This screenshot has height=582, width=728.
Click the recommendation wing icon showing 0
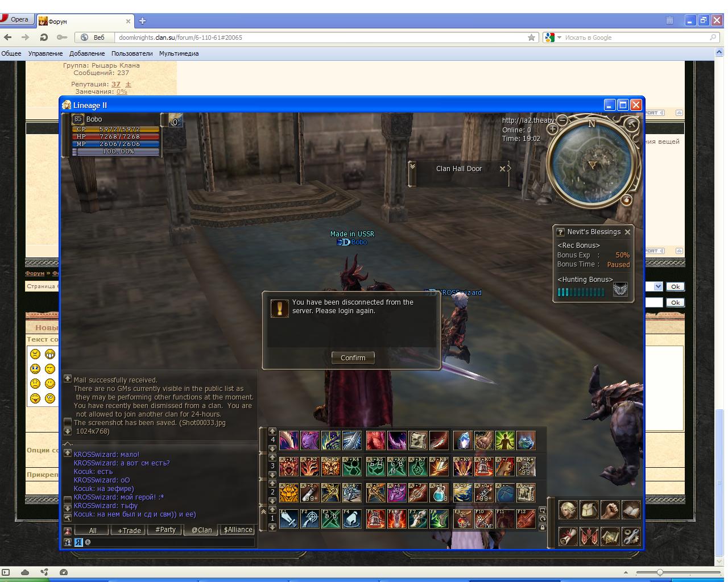point(175,120)
